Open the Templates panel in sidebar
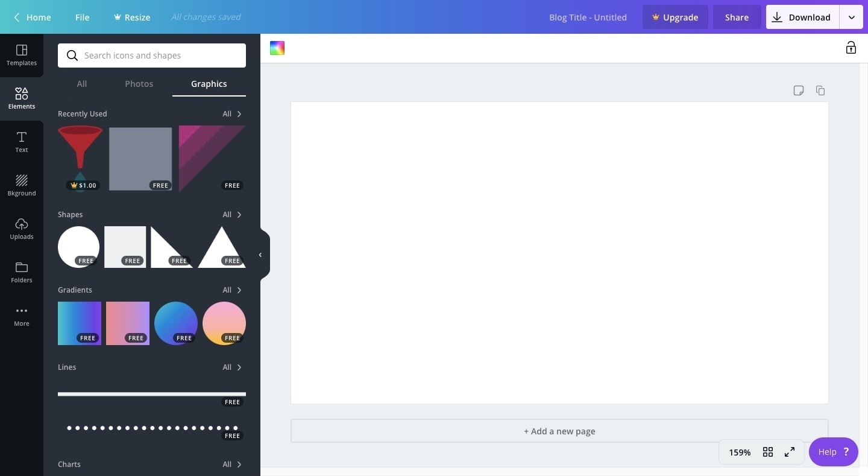The width and height of the screenshot is (868, 476). pyautogui.click(x=22, y=55)
